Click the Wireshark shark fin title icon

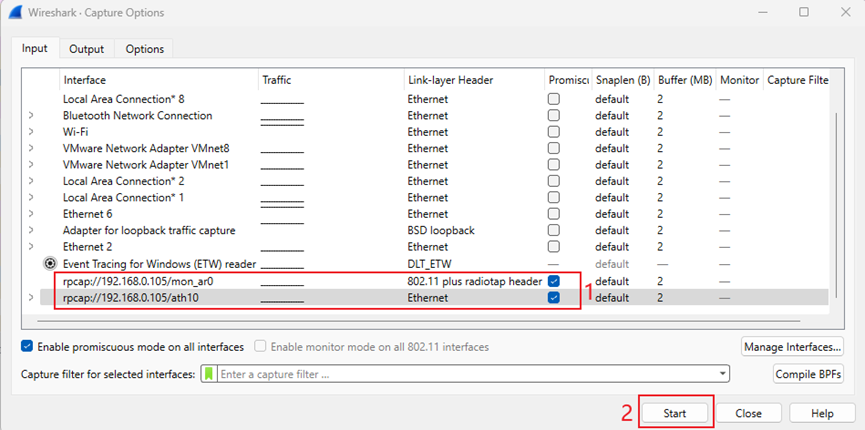click(14, 12)
